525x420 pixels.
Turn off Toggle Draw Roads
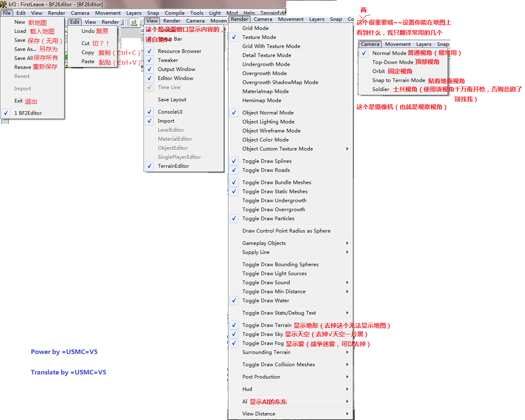click(x=290, y=170)
